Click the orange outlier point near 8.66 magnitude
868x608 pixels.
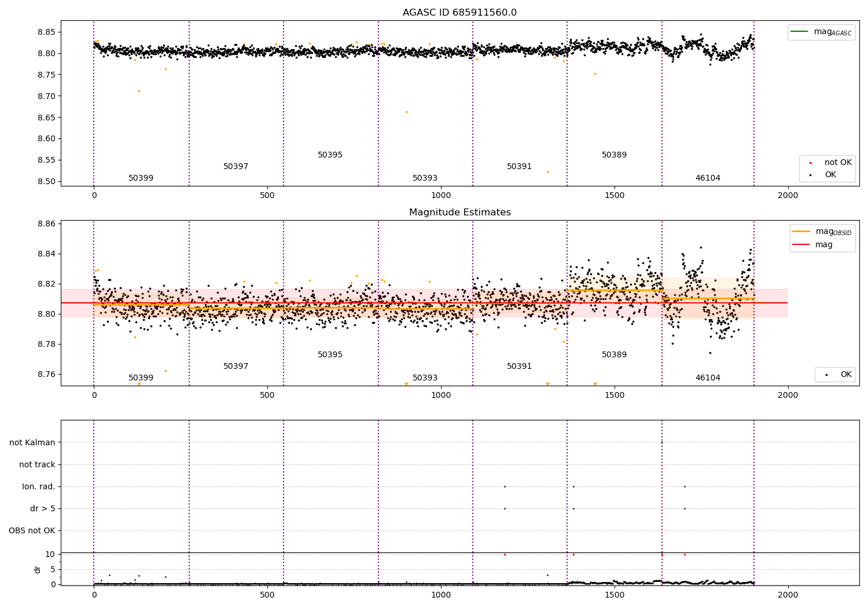pyautogui.click(x=406, y=112)
